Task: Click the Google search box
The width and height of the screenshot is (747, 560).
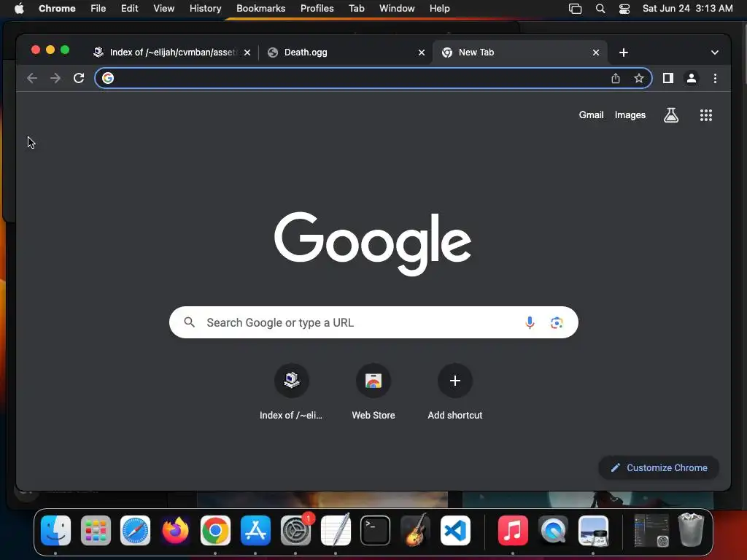Action: [x=373, y=322]
